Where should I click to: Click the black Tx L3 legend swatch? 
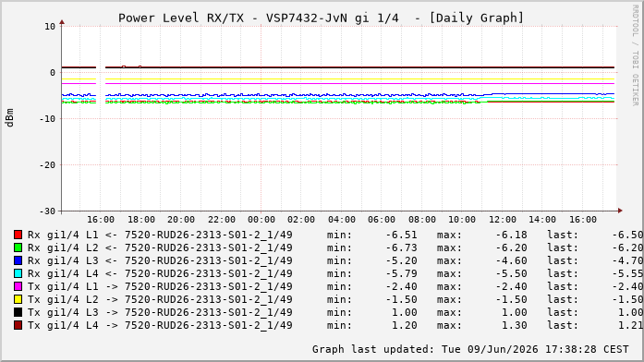18,312
